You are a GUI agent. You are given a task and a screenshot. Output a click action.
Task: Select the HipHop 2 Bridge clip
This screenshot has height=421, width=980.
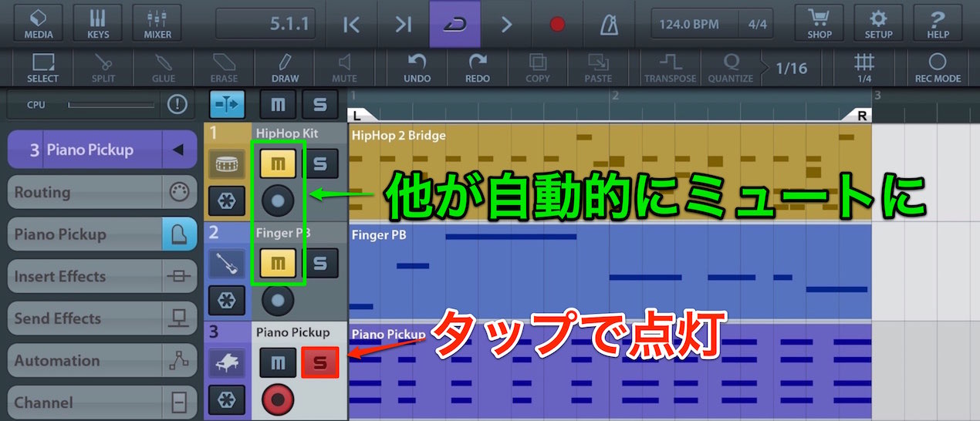tap(610, 172)
